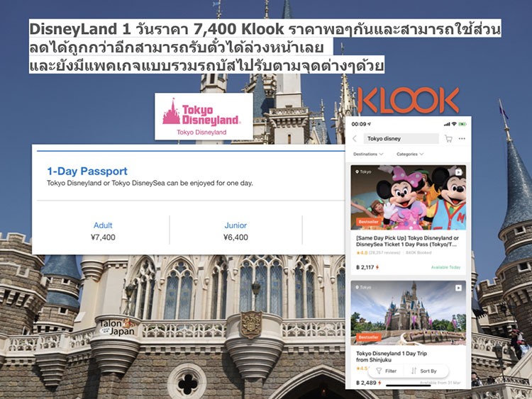Image resolution: width=532 pixels, height=399 pixels.
Task: Click the Minnie and Mickey thumbnail image
Action: 408,197
